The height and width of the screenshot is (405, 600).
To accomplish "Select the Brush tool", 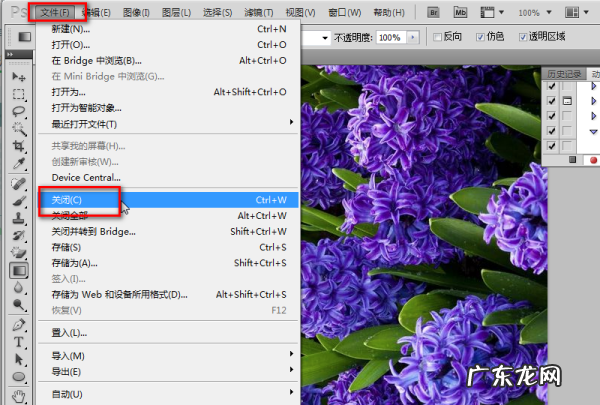I will [x=18, y=201].
